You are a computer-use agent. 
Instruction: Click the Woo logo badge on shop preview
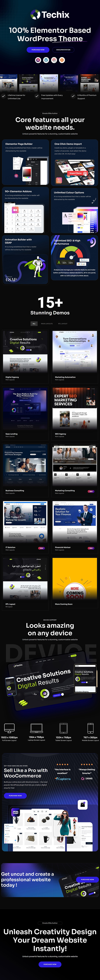pos(15,813)
